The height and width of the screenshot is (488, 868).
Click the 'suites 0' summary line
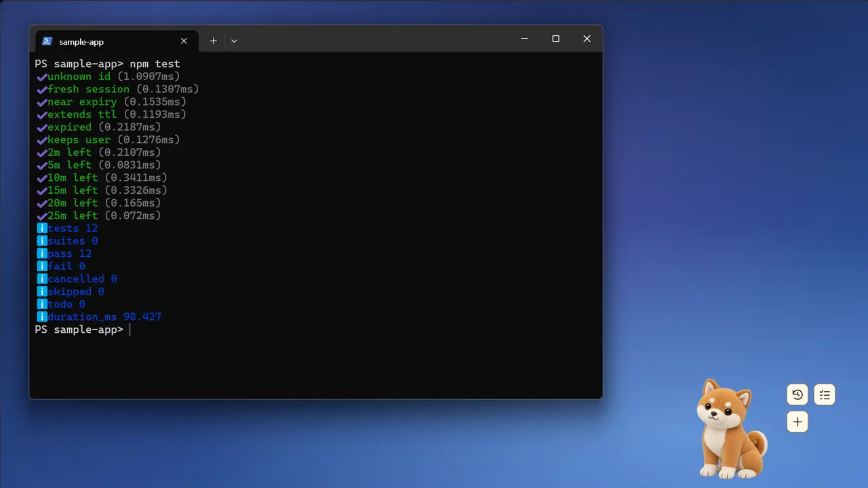67,241
